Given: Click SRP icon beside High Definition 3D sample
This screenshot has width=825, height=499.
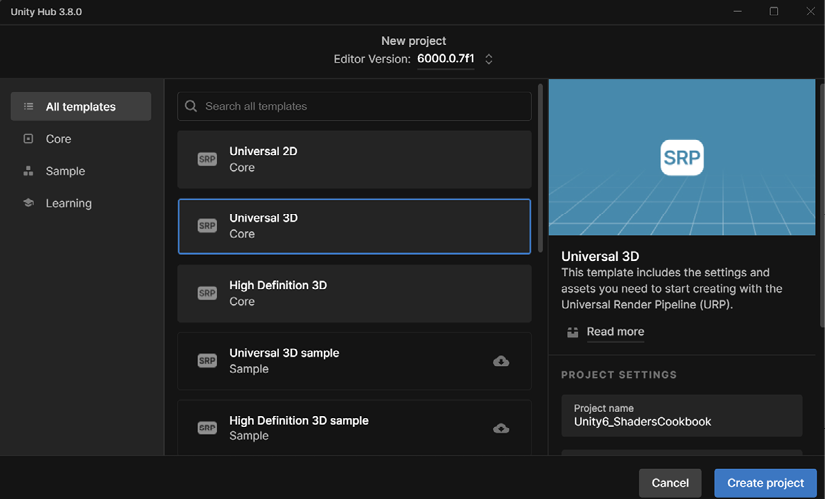Looking at the screenshot, I should pos(207,428).
